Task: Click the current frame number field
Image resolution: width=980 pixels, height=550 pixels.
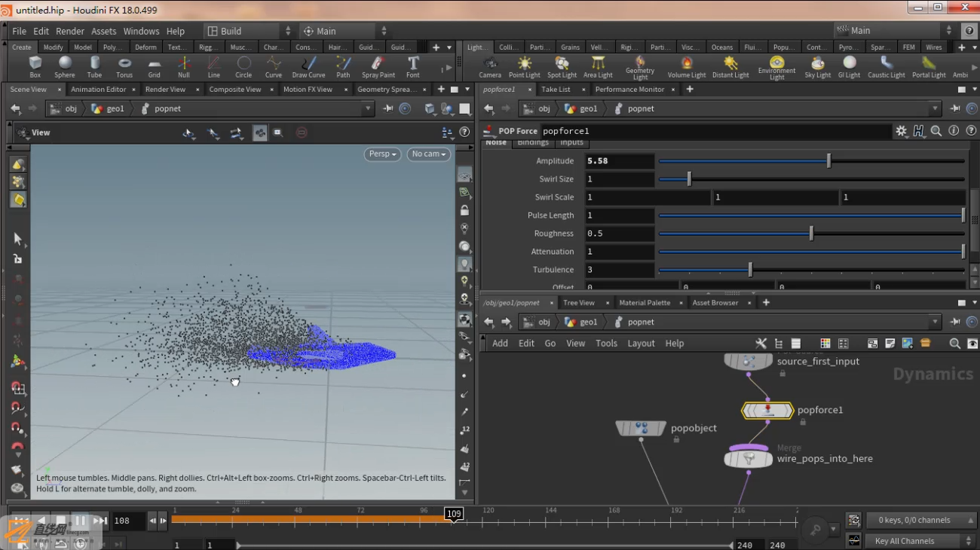Action: tap(129, 521)
